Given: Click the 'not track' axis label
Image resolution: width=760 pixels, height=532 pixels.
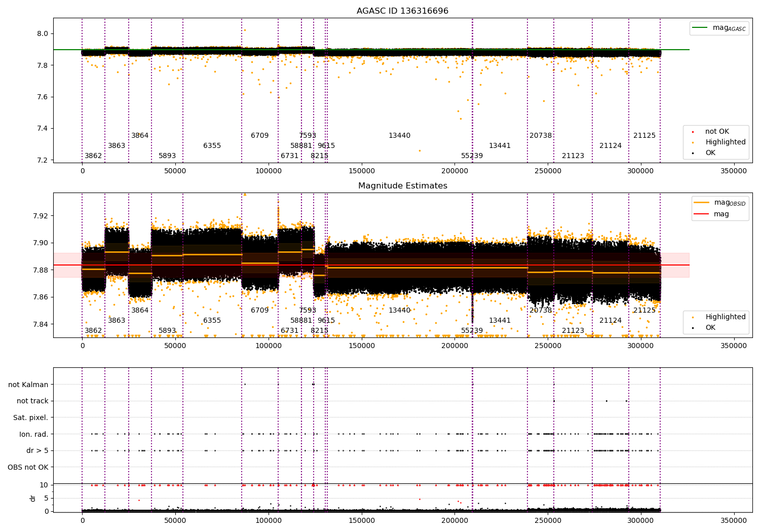Looking at the screenshot, I should (x=32, y=401).
